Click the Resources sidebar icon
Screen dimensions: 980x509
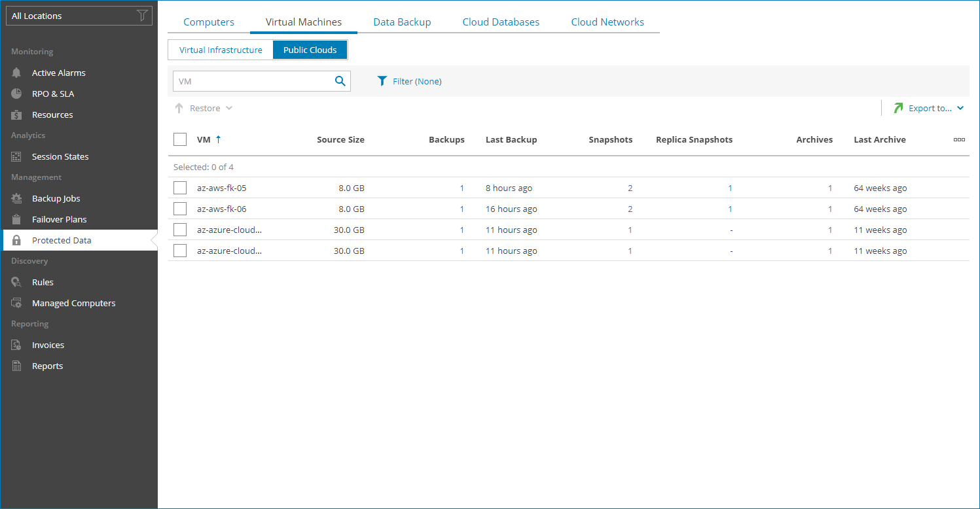pyautogui.click(x=17, y=114)
